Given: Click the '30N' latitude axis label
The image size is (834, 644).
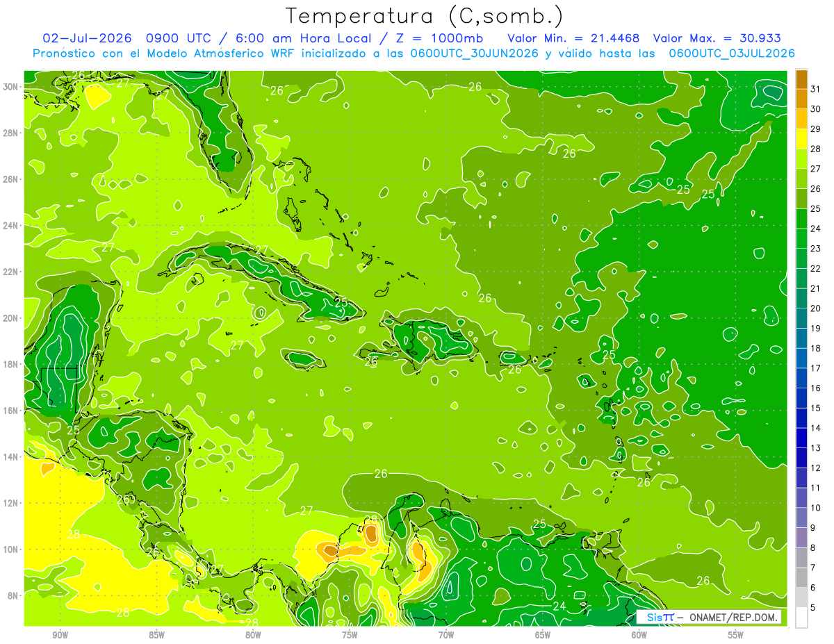Looking at the screenshot, I should coord(11,86).
